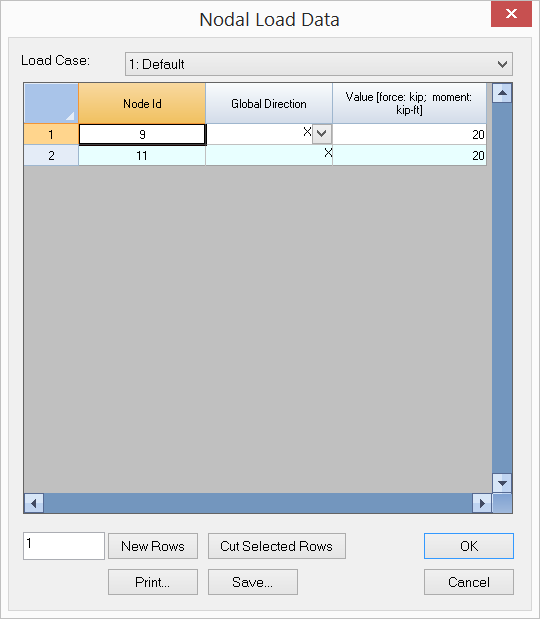
Task: Click the vertical scrollbar track of the grid
Action: point(502,288)
